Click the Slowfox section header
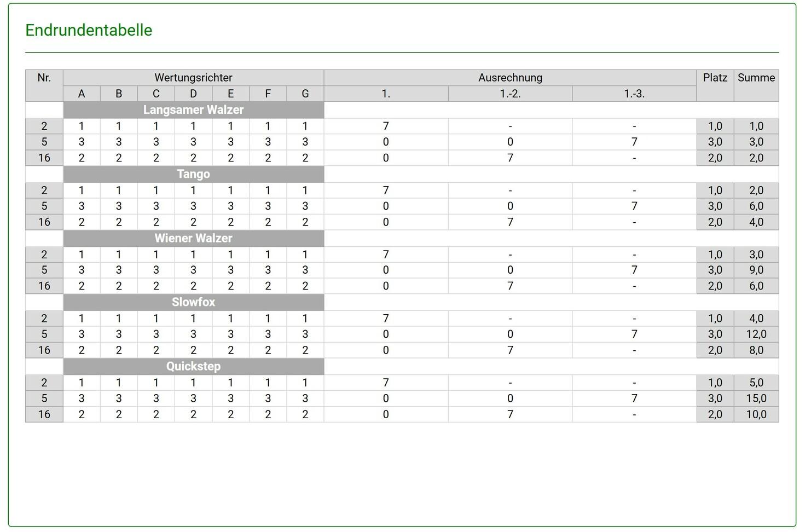 pyautogui.click(x=193, y=302)
